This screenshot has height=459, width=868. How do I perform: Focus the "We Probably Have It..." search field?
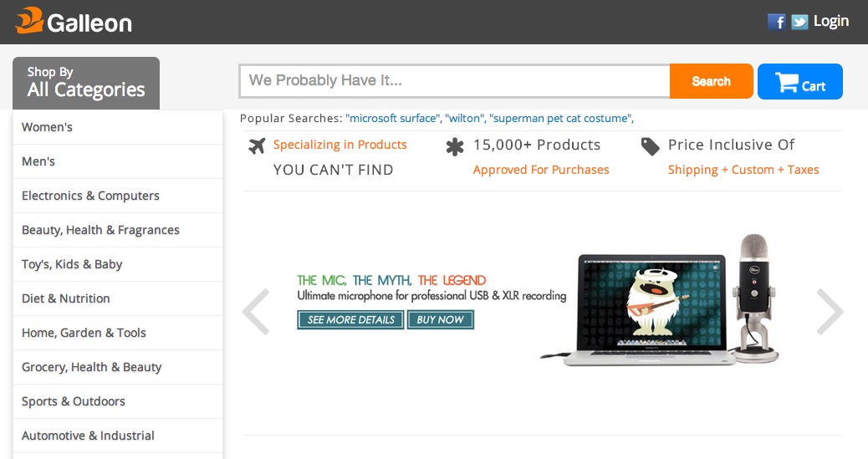[454, 81]
